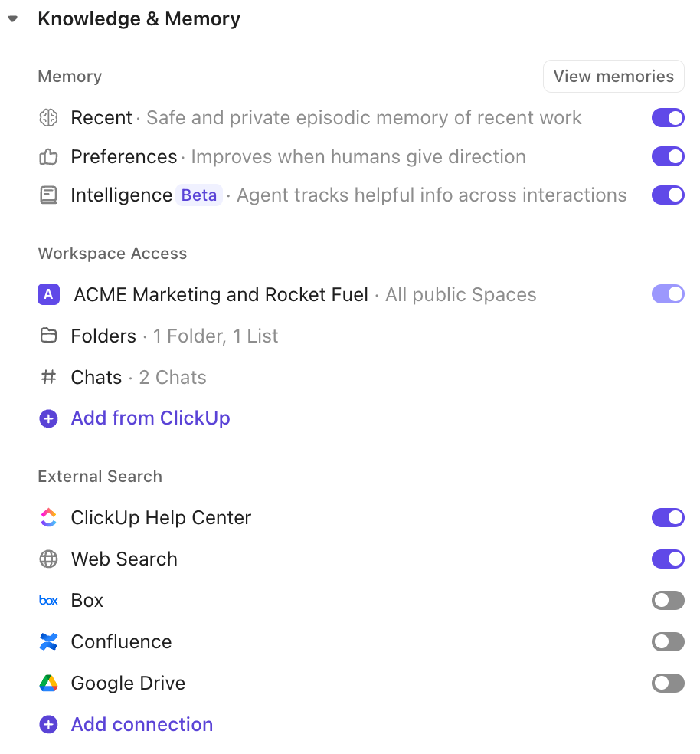700x754 pixels.
Task: Click the Beta badge on Intelligence
Action: click(199, 195)
